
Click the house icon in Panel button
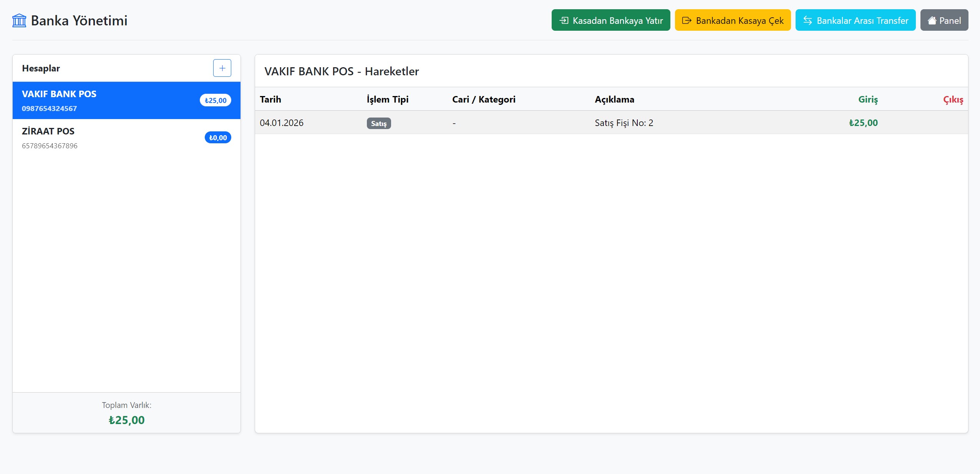(932, 20)
